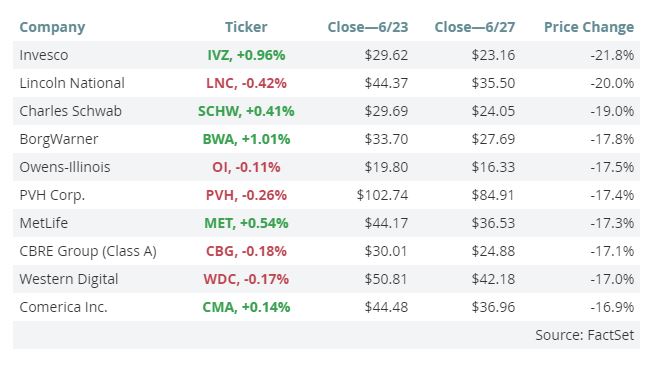Select the Close—6/27 column header
668x366 pixels.
click(x=475, y=27)
